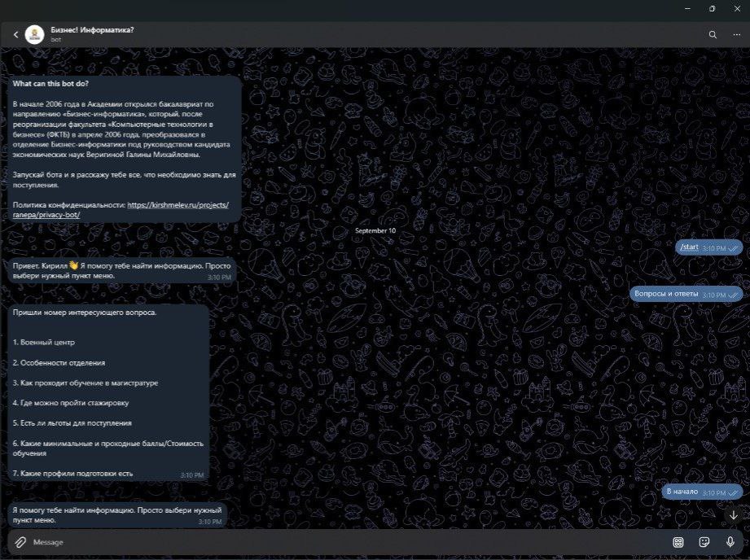750x560 pixels.
Task: Toggle the bot keyboard icon
Action: (x=678, y=542)
